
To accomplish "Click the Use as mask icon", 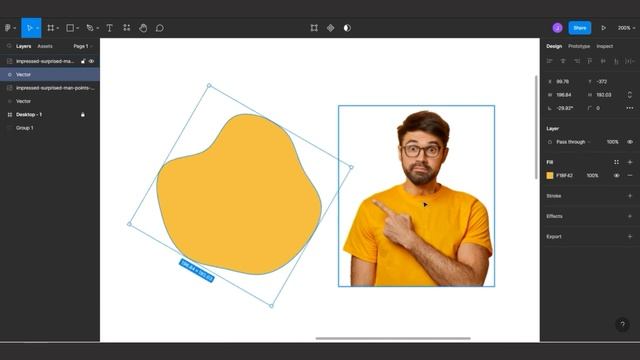I will (347, 28).
